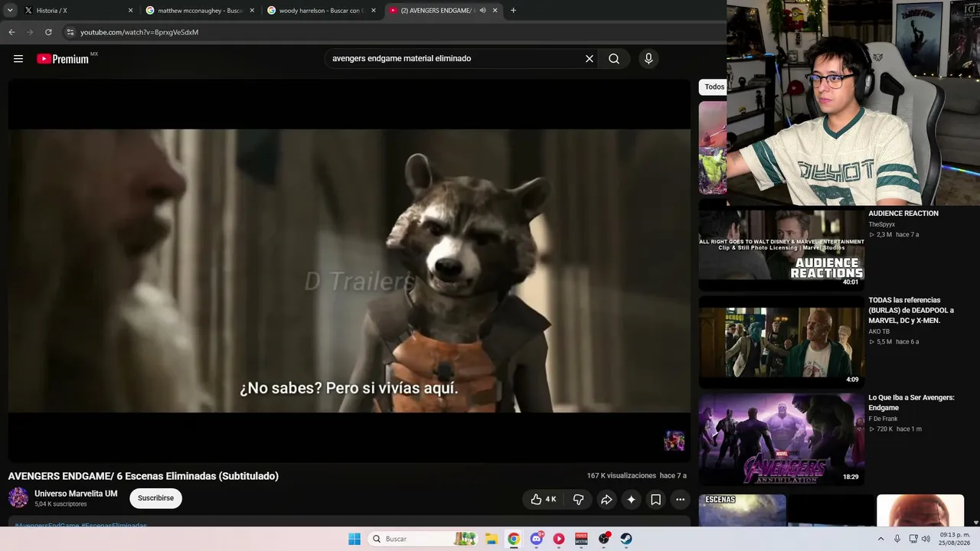The height and width of the screenshot is (551, 980).
Task: Click the channel watermark in the player corner
Action: 674,441
